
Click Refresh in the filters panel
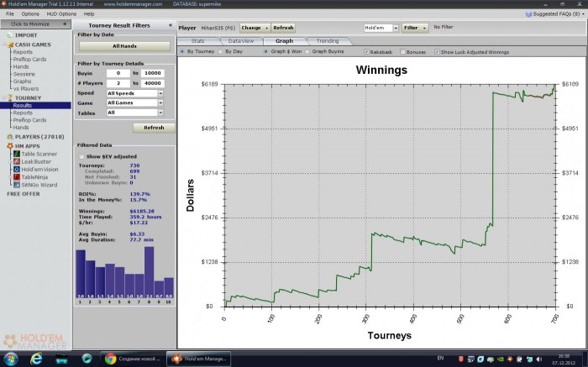coord(154,128)
